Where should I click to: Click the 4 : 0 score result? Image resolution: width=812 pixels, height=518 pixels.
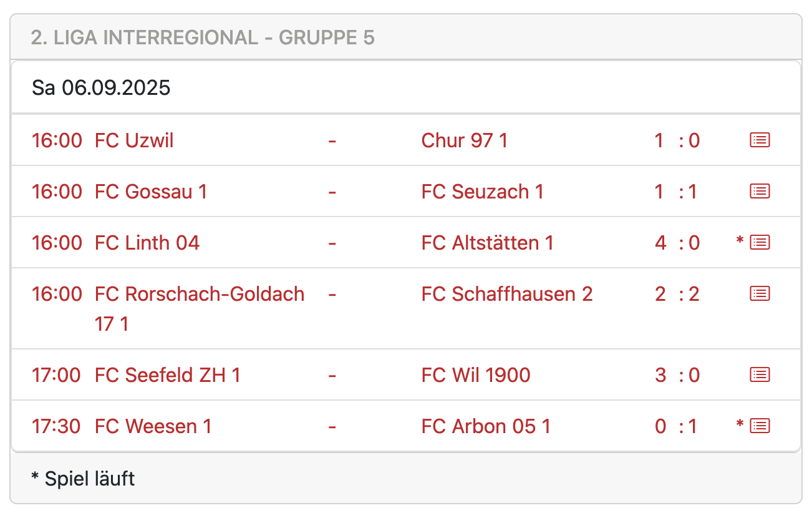677,243
